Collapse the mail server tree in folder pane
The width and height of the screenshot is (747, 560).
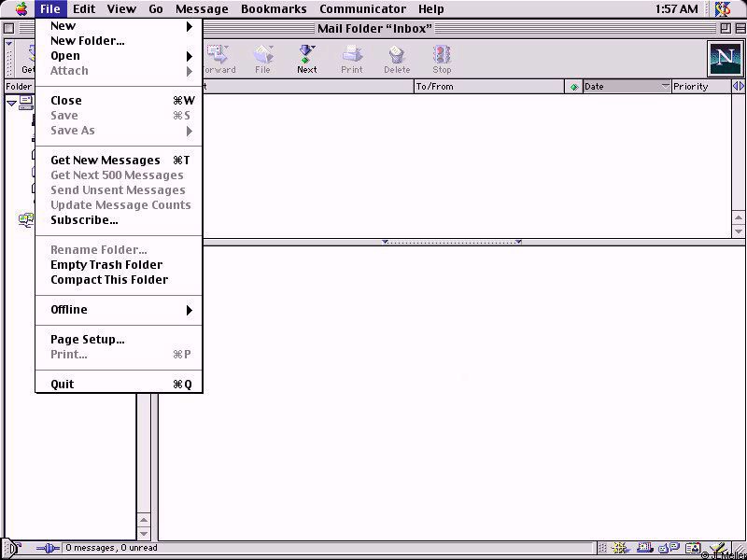(12, 102)
